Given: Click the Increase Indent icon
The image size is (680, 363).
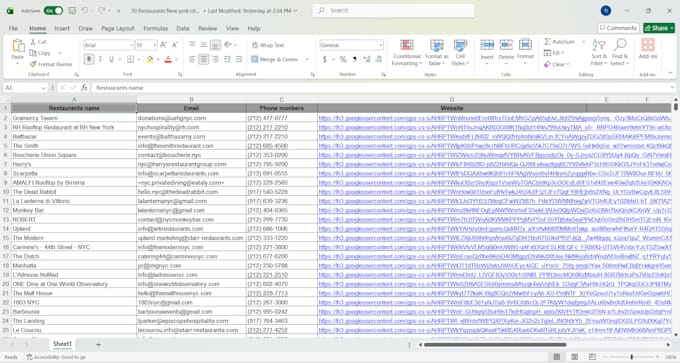Looking at the screenshot, I should [239, 59].
